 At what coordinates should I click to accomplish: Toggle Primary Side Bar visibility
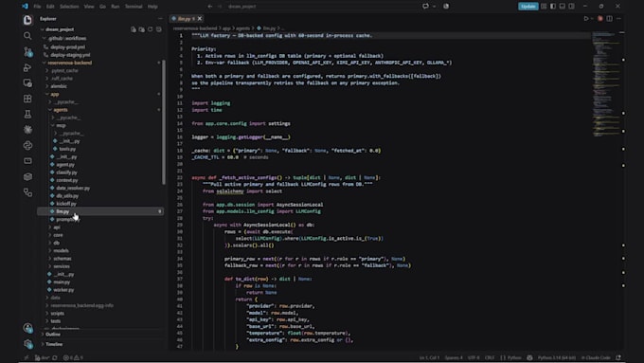tap(553, 7)
